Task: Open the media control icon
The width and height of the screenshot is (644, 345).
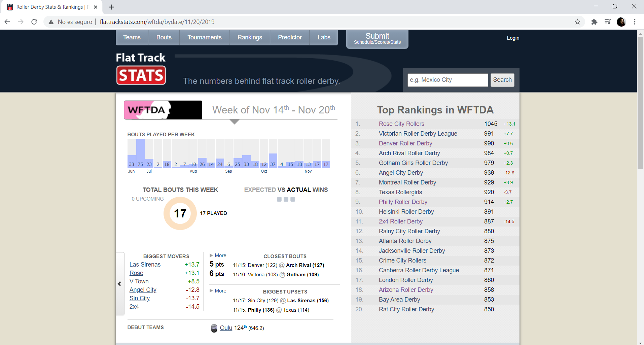Action: pos(608,22)
